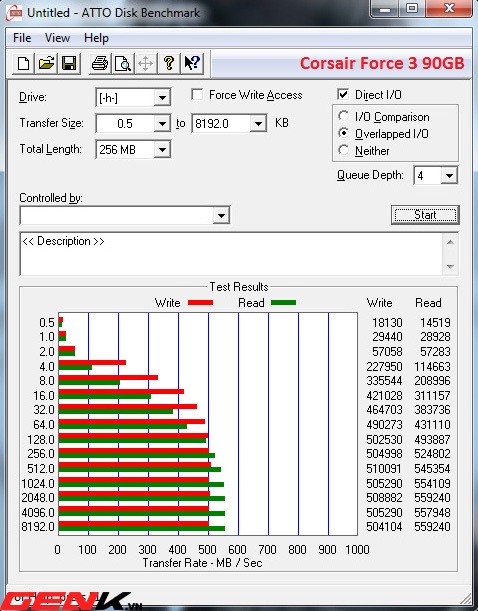Image resolution: width=478 pixels, height=611 pixels.
Task: Select the I/O Comparison radio button
Action: (343, 116)
